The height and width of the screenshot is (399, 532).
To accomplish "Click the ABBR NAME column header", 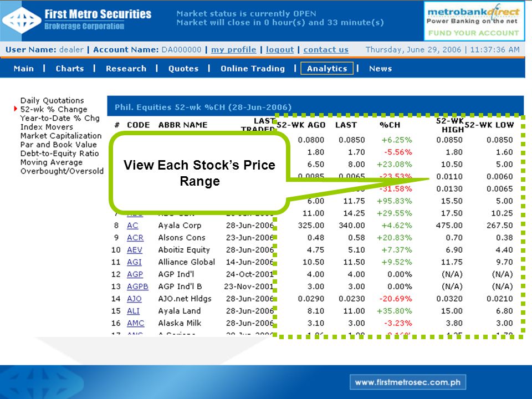I will tap(182, 125).
